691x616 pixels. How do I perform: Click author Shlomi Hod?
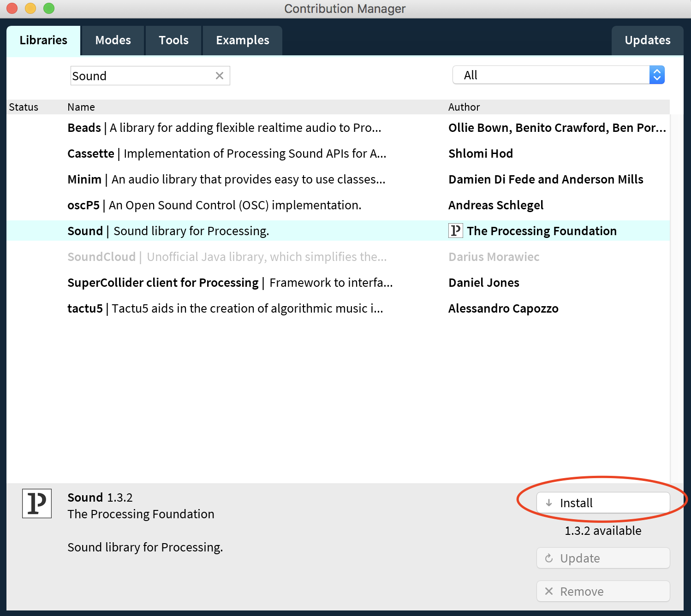[481, 154]
